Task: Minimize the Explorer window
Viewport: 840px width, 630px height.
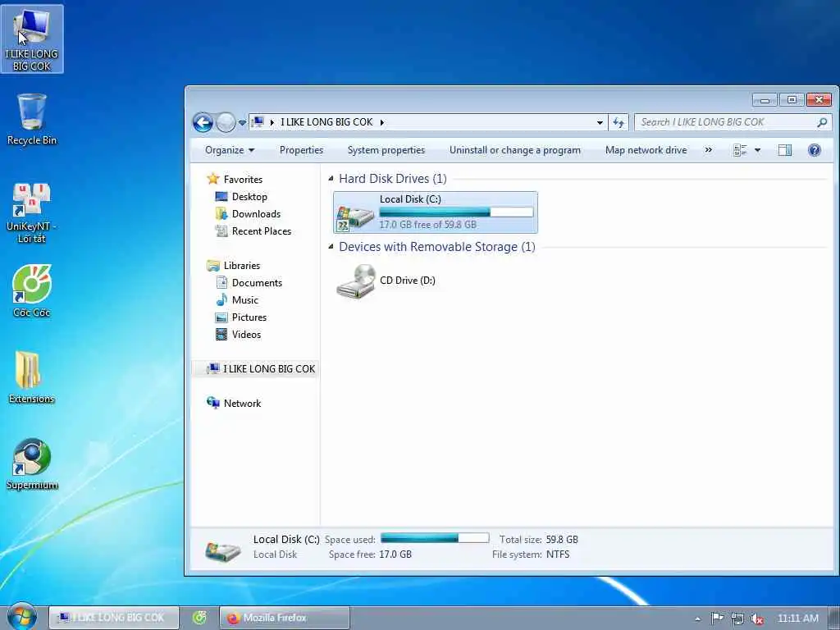Action: 765,100
